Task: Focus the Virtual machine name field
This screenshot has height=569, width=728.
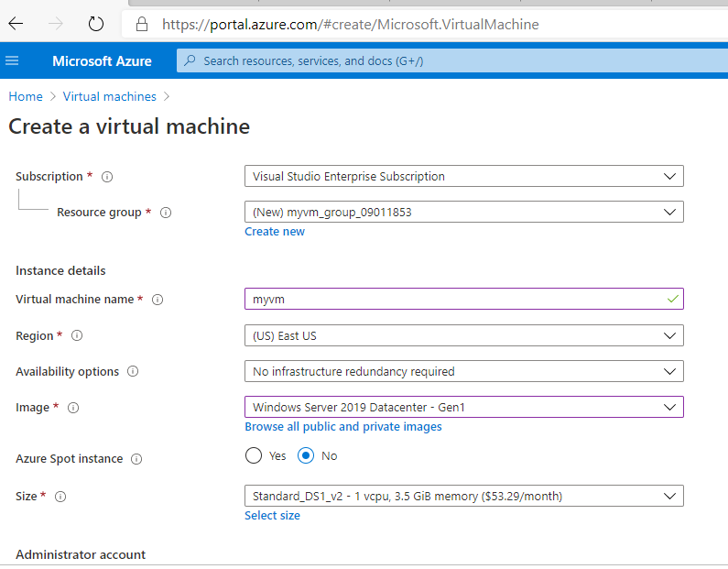Action: 464,299
